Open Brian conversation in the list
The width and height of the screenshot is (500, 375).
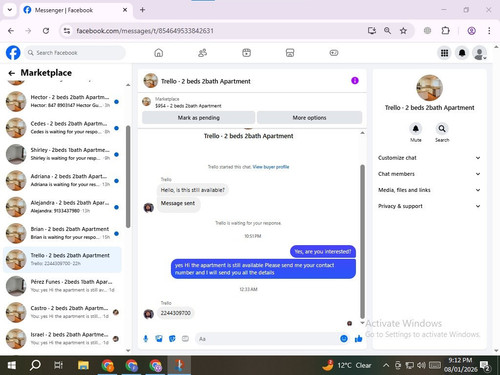coord(62,233)
